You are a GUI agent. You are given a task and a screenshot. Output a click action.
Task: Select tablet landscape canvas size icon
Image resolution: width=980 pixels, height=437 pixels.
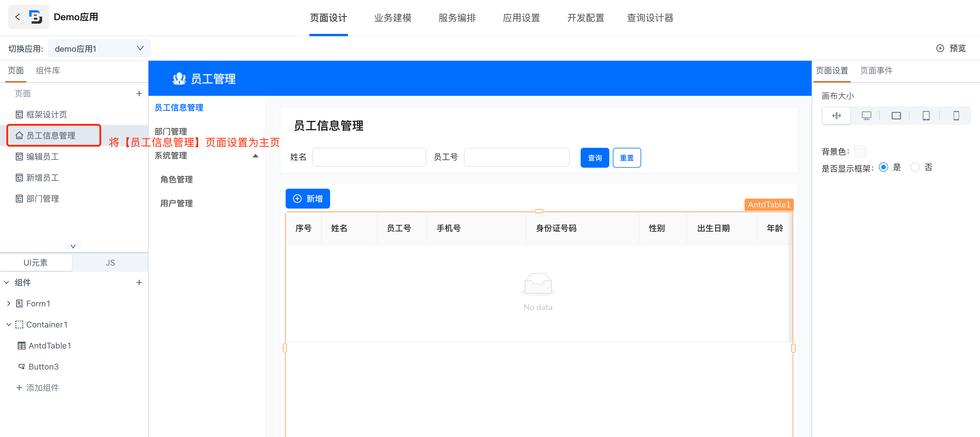click(896, 115)
